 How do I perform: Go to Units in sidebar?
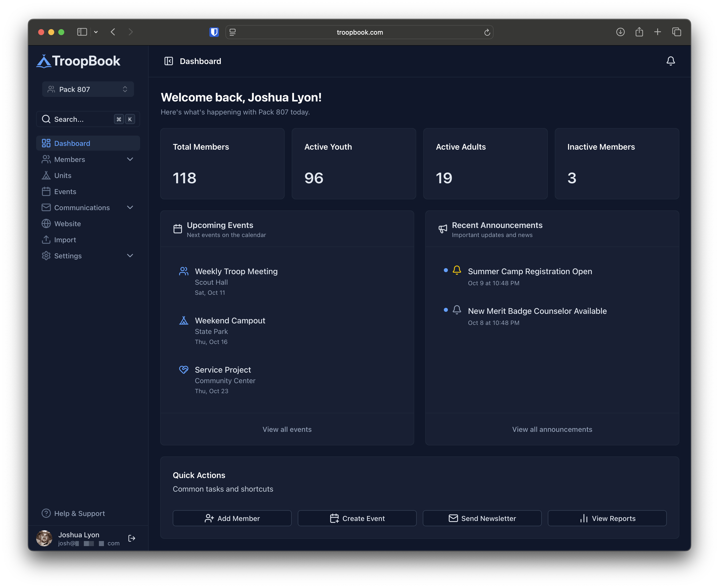click(x=63, y=175)
